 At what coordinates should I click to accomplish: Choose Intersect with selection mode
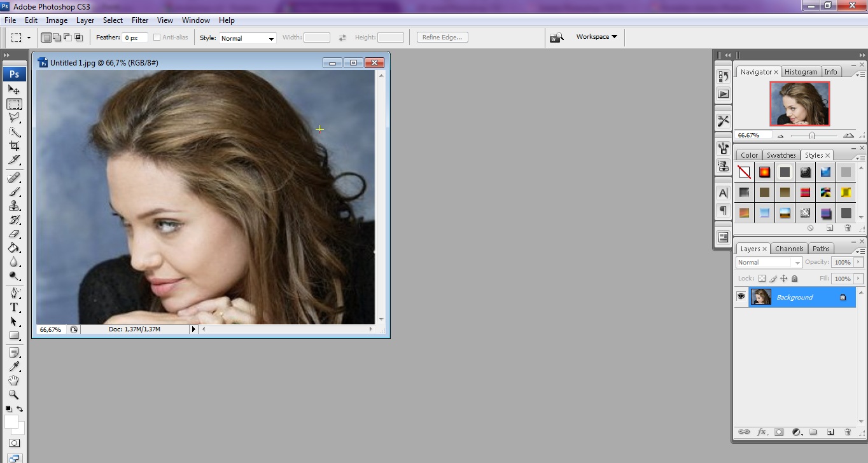tap(79, 38)
